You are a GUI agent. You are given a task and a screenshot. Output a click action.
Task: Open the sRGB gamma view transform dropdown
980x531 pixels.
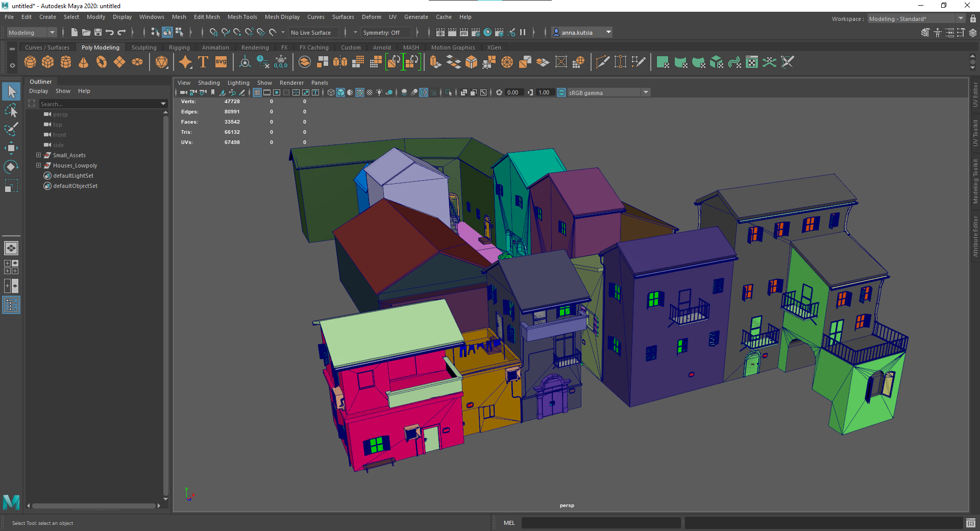click(608, 92)
